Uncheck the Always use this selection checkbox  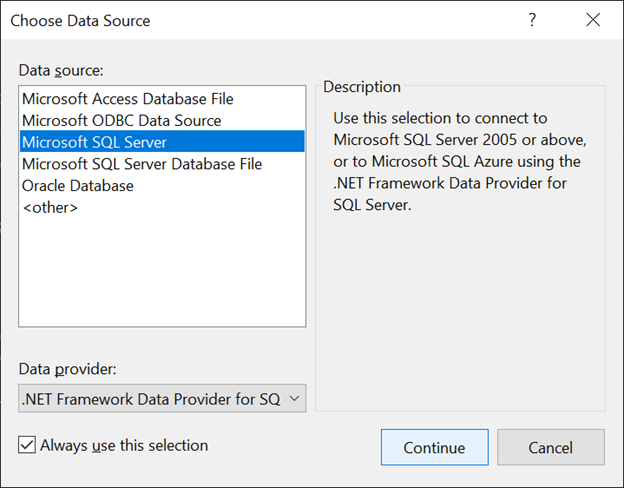pos(27,445)
